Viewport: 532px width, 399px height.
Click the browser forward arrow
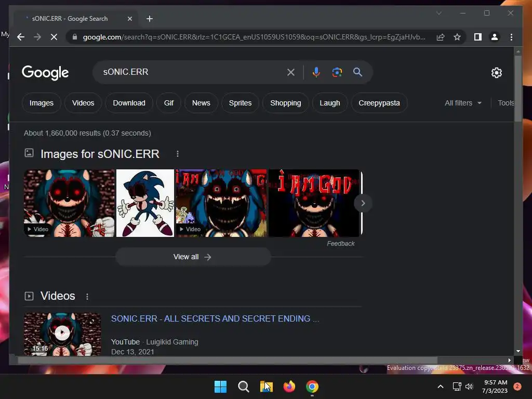pyautogui.click(x=37, y=37)
